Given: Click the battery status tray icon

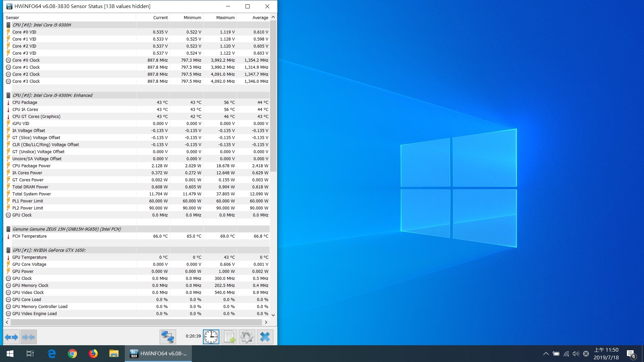Looking at the screenshot, I should [x=556, y=354].
